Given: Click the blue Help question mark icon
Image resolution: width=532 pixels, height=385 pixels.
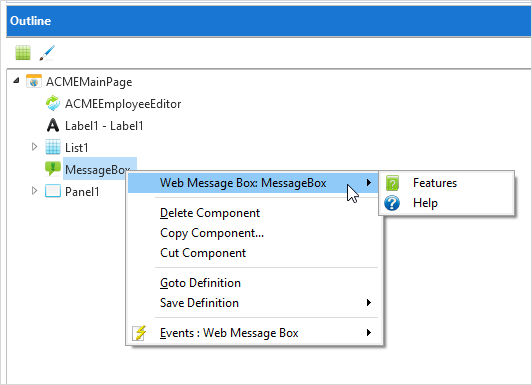Looking at the screenshot, I should 392,203.
